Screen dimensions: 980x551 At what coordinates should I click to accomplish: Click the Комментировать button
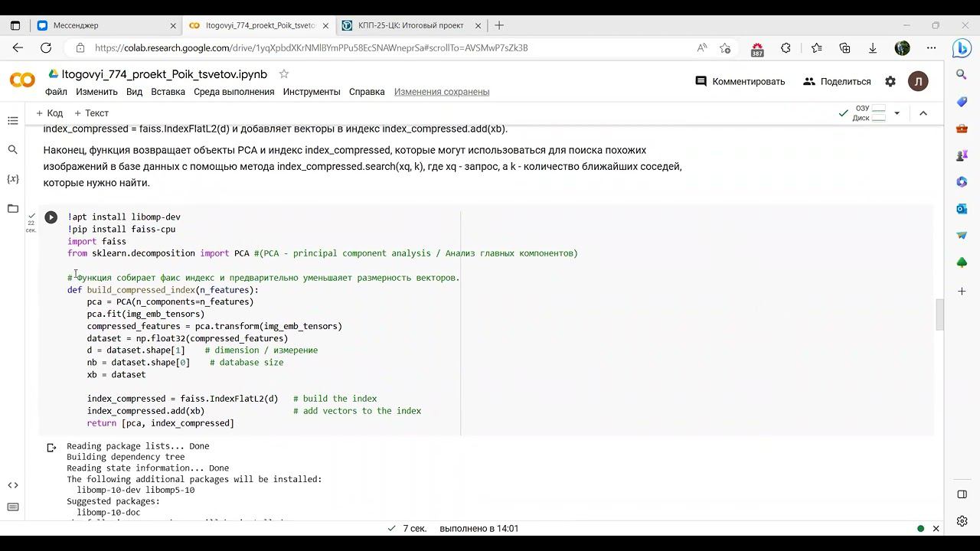tap(740, 81)
